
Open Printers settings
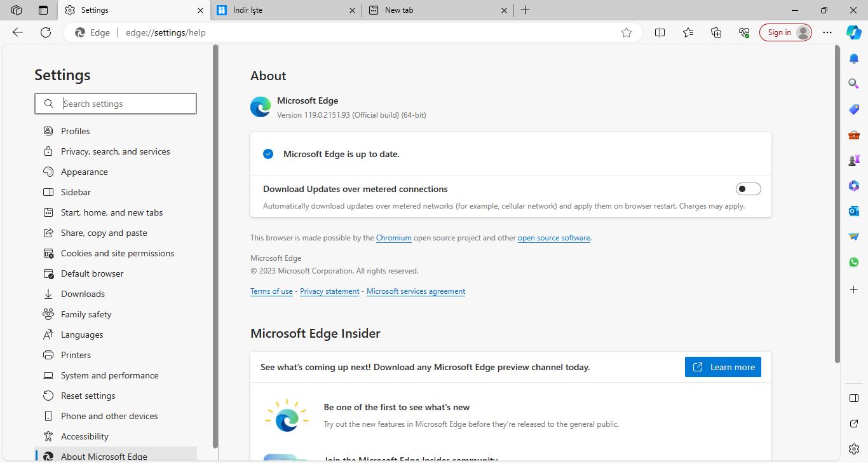click(116, 355)
